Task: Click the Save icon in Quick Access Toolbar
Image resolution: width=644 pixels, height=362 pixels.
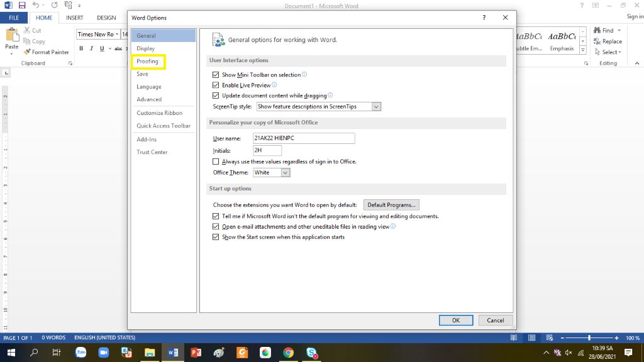Action: pyautogui.click(x=22, y=5)
